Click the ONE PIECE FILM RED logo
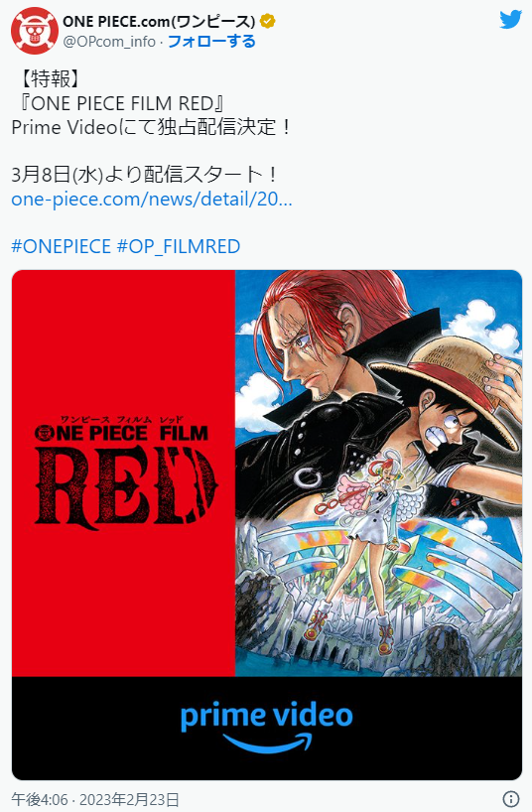Image resolution: width=532 pixels, height=812 pixels. click(x=125, y=472)
